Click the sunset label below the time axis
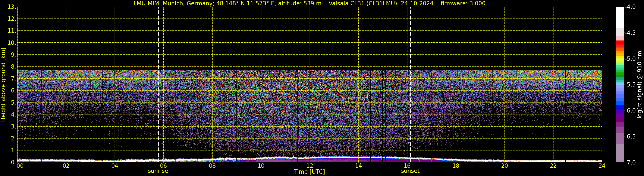644x176 pixels. (410, 171)
